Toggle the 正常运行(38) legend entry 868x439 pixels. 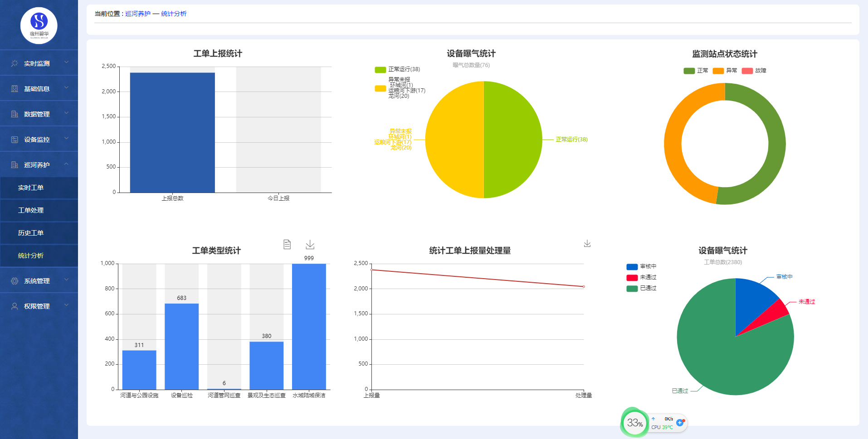397,69
